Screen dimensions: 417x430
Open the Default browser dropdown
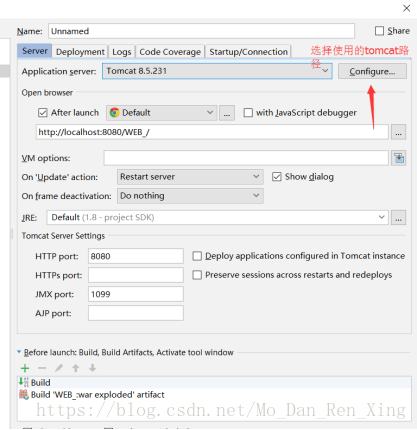[162, 113]
